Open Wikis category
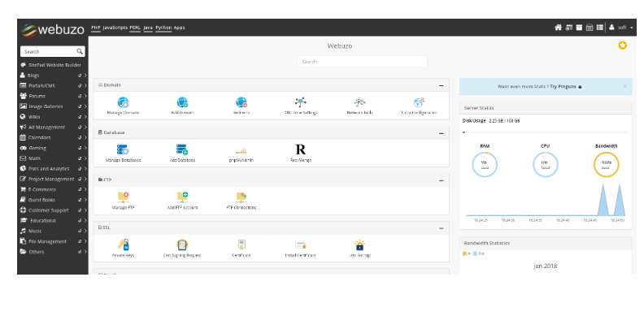The height and width of the screenshot is (316, 644). 34,117
